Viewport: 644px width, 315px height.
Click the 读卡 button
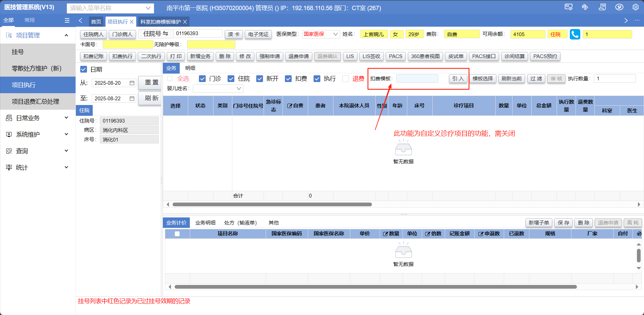click(x=234, y=34)
